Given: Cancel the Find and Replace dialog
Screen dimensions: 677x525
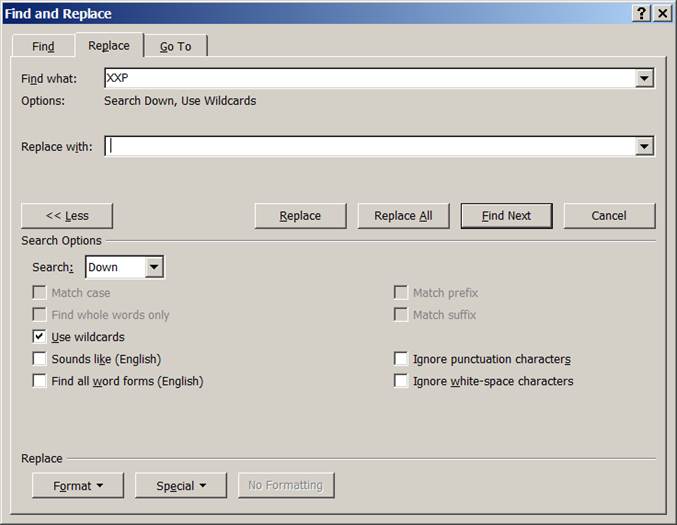Looking at the screenshot, I should pyautogui.click(x=609, y=216).
